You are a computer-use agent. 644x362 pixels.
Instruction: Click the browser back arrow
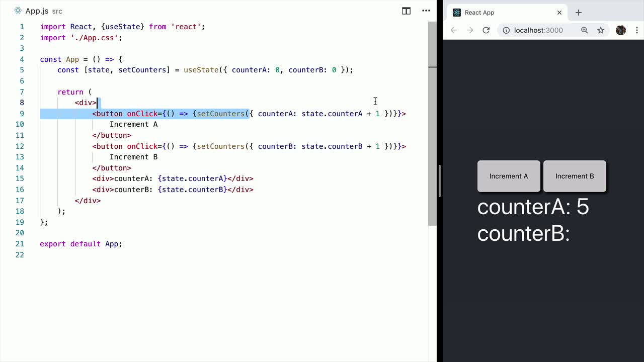[x=453, y=30]
